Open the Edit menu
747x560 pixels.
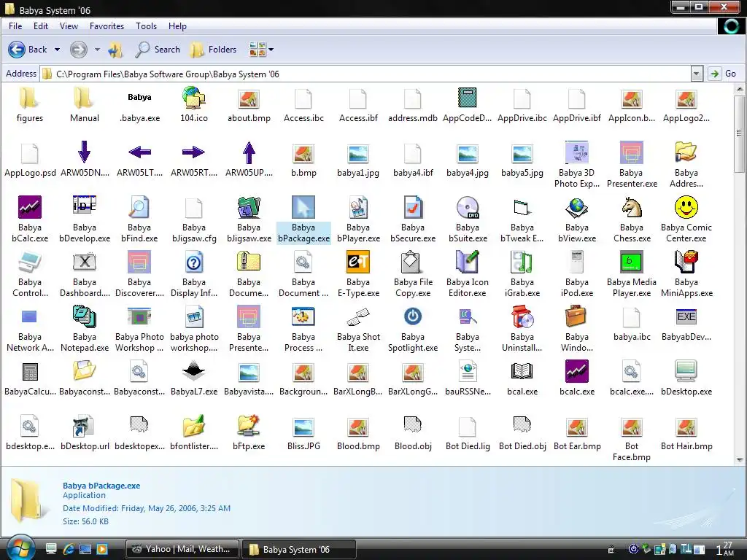point(41,26)
